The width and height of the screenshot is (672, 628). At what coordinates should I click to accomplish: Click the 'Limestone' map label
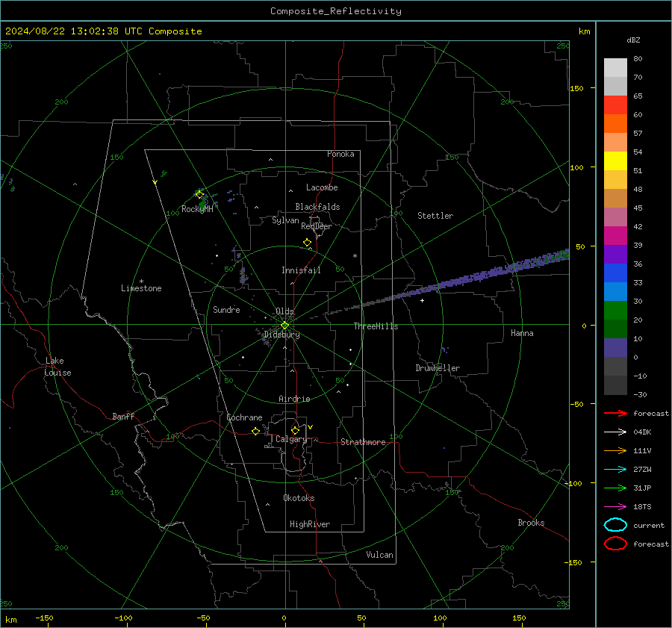141,288
